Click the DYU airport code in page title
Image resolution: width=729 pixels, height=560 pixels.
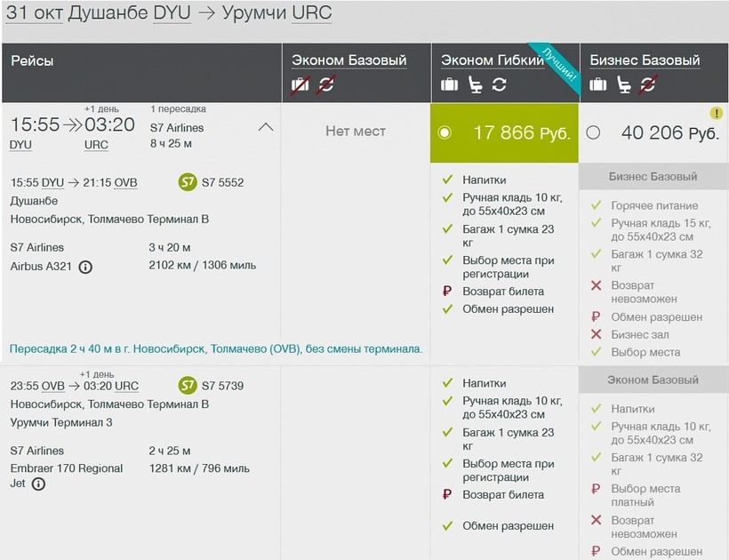click(x=172, y=16)
